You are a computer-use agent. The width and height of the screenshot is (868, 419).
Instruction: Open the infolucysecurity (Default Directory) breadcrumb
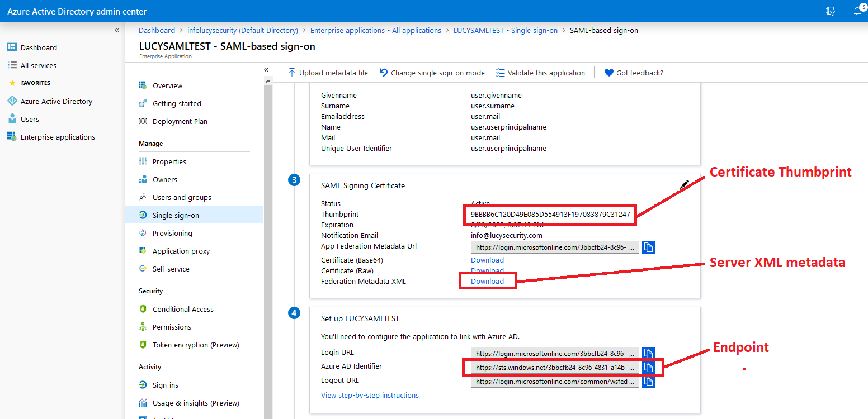pos(242,30)
